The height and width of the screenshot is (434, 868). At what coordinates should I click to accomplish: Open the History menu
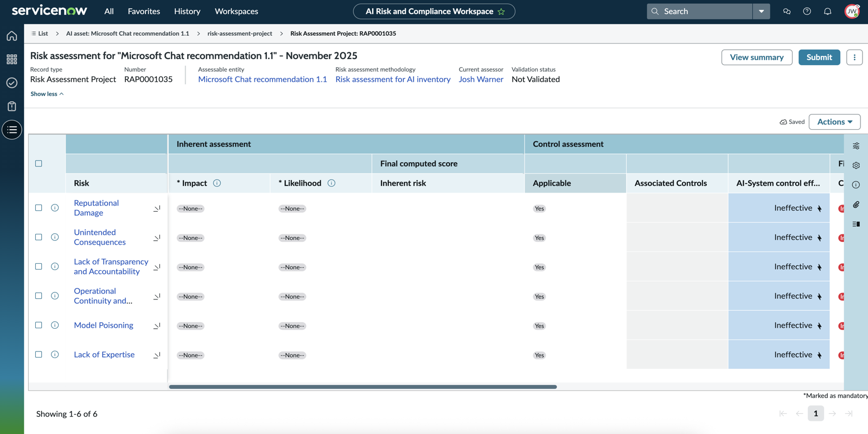point(187,11)
